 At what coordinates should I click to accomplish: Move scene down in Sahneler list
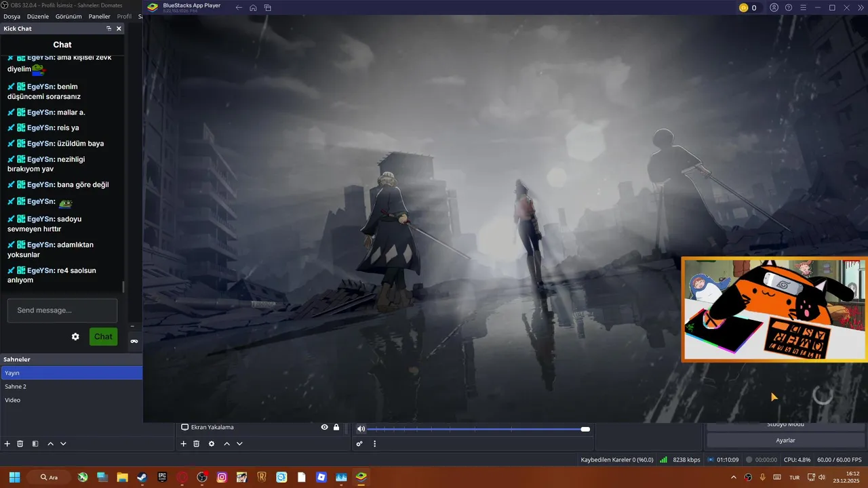point(63,444)
